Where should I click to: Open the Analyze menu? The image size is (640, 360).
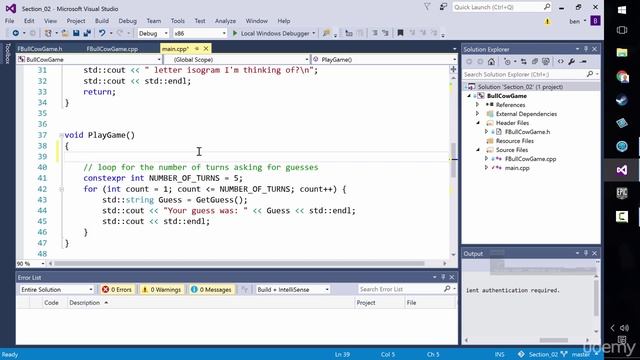225,21
